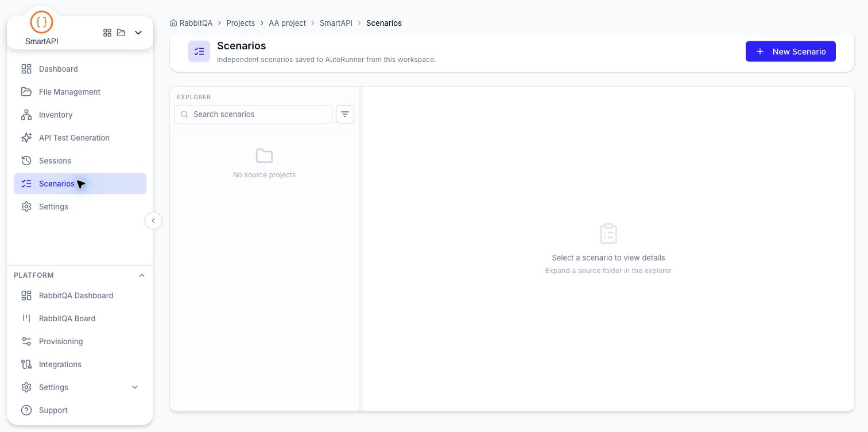Open the Integrations page
This screenshot has width=868, height=432.
coord(80,364)
